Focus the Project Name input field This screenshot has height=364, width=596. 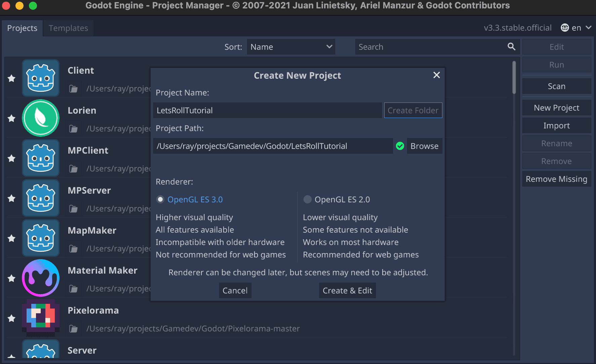(x=267, y=110)
